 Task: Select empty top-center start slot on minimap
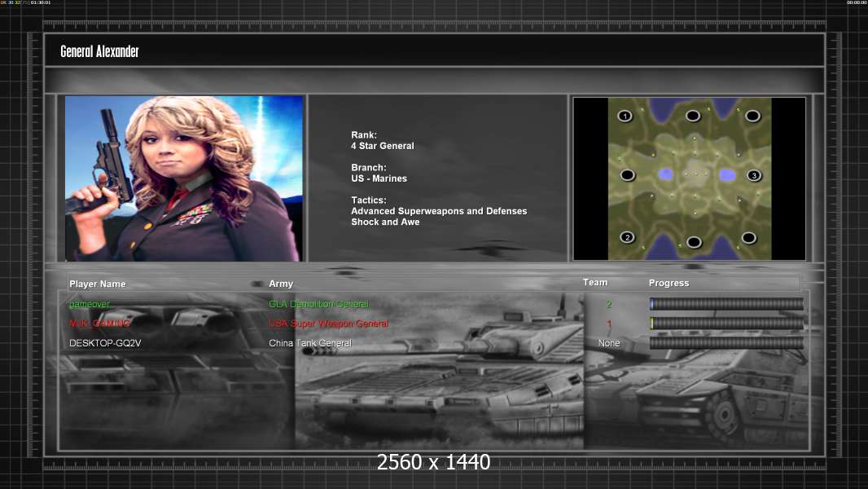click(692, 116)
